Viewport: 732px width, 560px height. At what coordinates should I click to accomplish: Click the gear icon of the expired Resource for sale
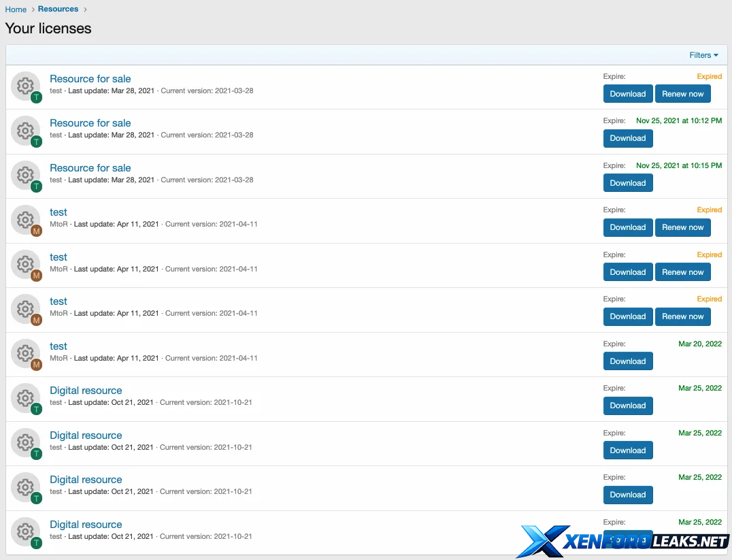[25, 86]
